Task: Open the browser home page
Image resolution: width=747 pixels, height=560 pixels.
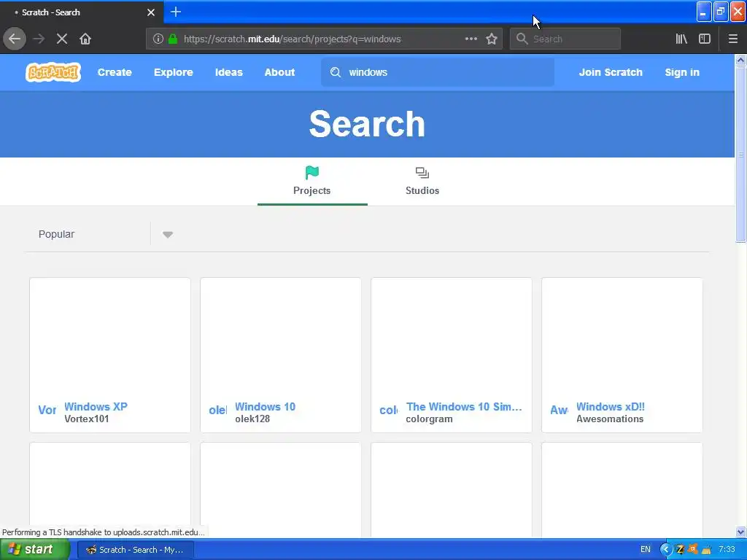Action: pos(85,39)
